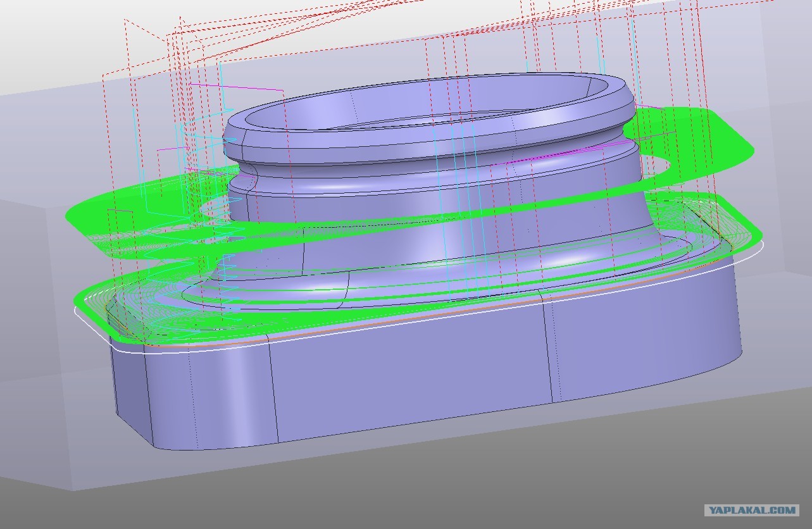Open the YAPLAKAL.COM watermark link
The width and height of the screenshot is (812, 529).
pos(751,510)
